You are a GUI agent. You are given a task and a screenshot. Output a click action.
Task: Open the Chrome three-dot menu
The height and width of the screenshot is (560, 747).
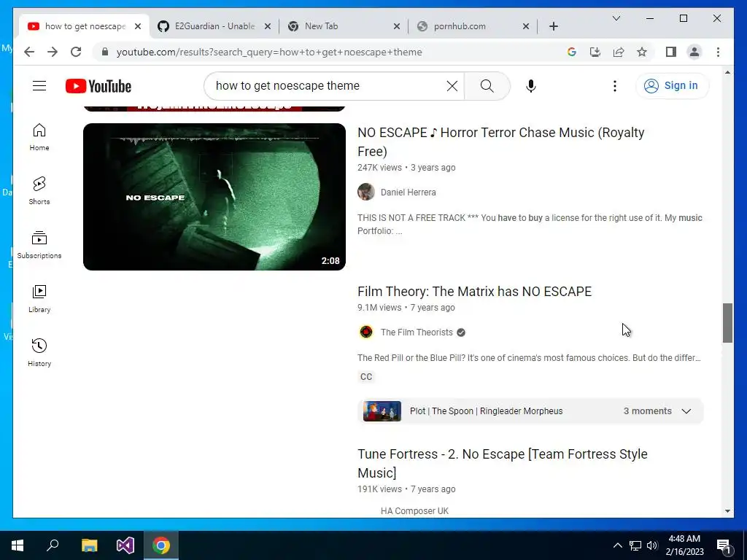tap(718, 52)
